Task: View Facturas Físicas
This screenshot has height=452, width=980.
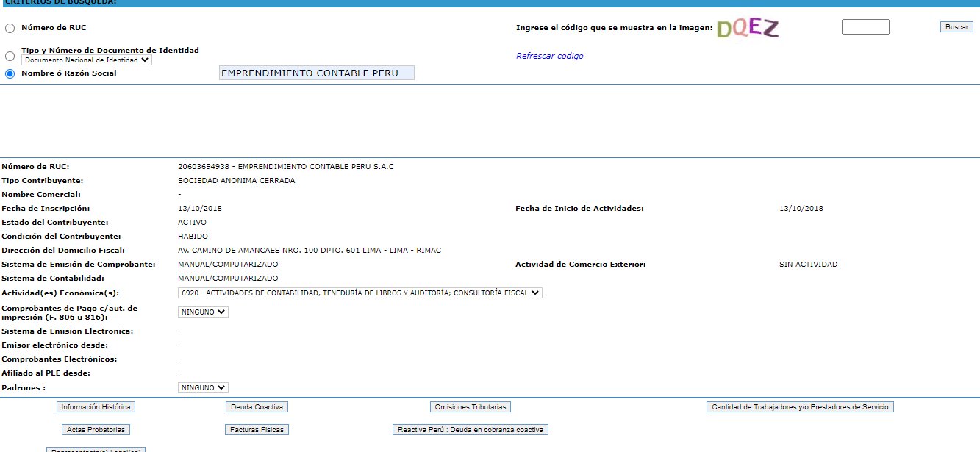Action: [256, 429]
